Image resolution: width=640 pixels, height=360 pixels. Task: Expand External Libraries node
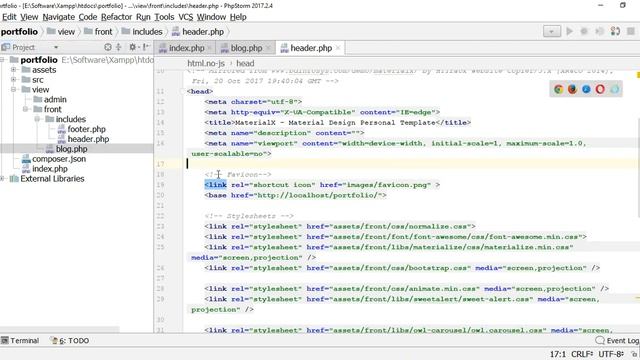click(x=2, y=179)
